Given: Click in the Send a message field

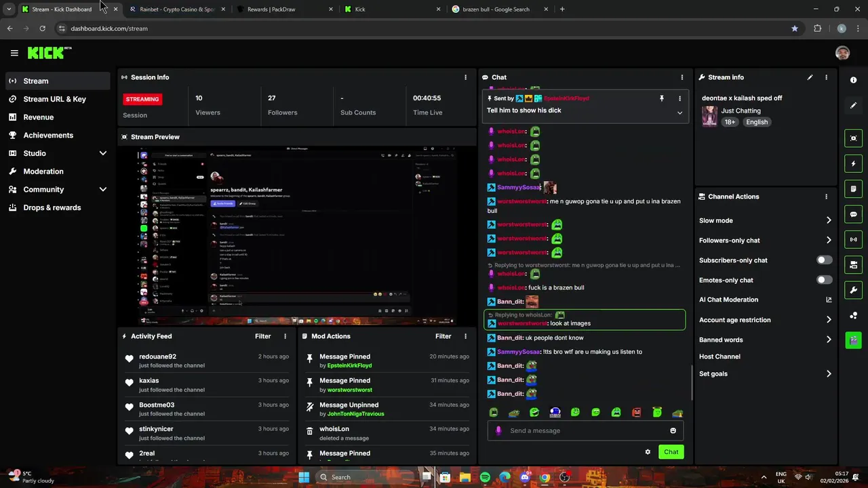Looking at the screenshot, I should 585,430.
